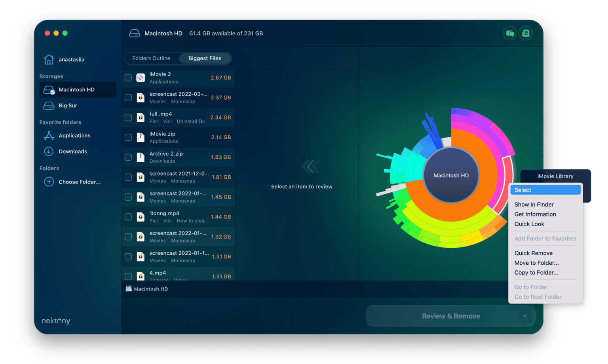The image size is (608, 364).
Task: Collapse the file list via double-chevron arrows
Action: (311, 167)
